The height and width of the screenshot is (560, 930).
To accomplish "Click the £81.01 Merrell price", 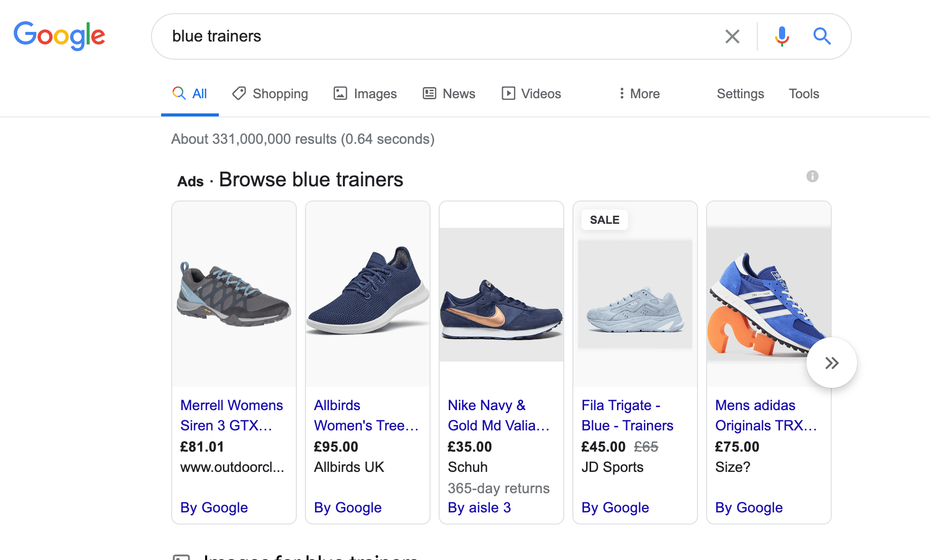I will (202, 447).
